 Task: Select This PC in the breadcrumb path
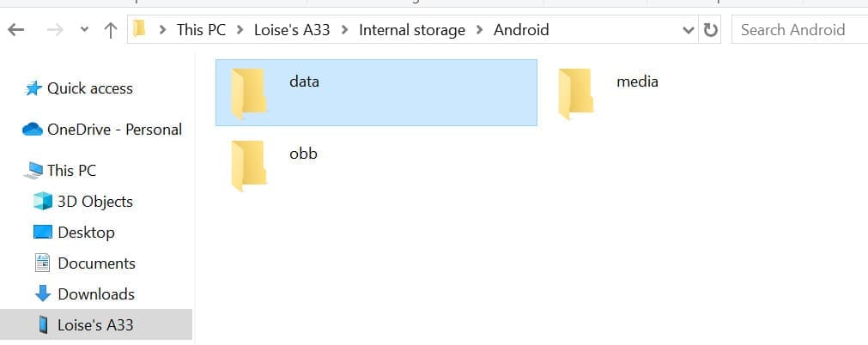[201, 30]
